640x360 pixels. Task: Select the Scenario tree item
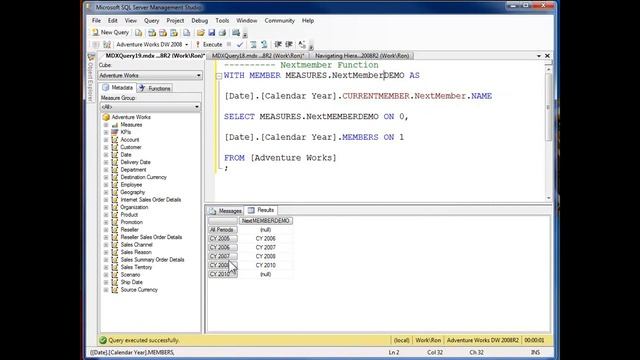coord(130,275)
